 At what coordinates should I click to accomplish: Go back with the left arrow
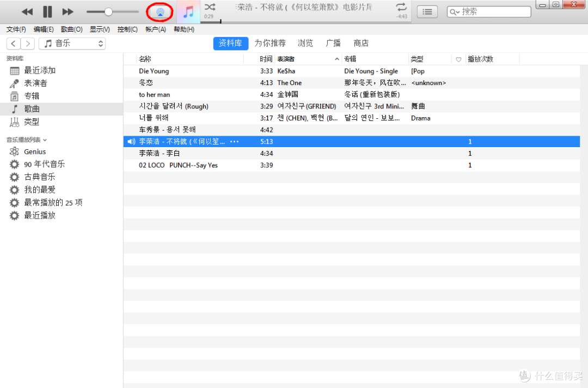[14, 44]
